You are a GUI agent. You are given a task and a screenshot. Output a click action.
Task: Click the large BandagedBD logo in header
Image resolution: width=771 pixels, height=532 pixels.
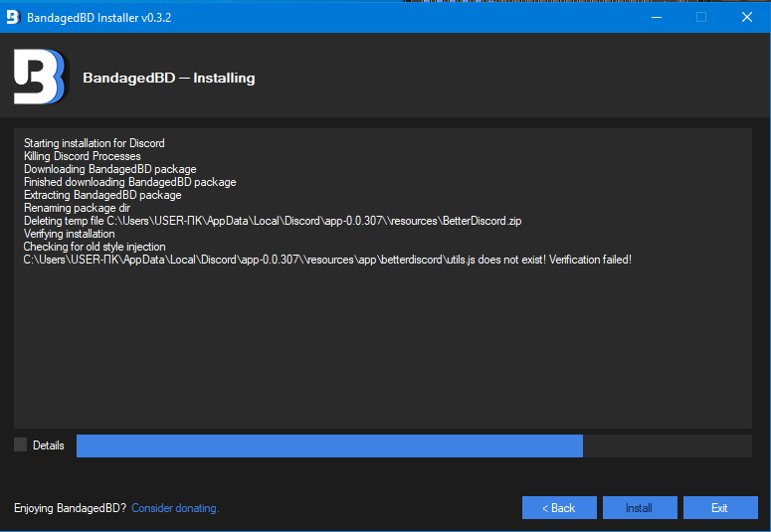click(41, 77)
